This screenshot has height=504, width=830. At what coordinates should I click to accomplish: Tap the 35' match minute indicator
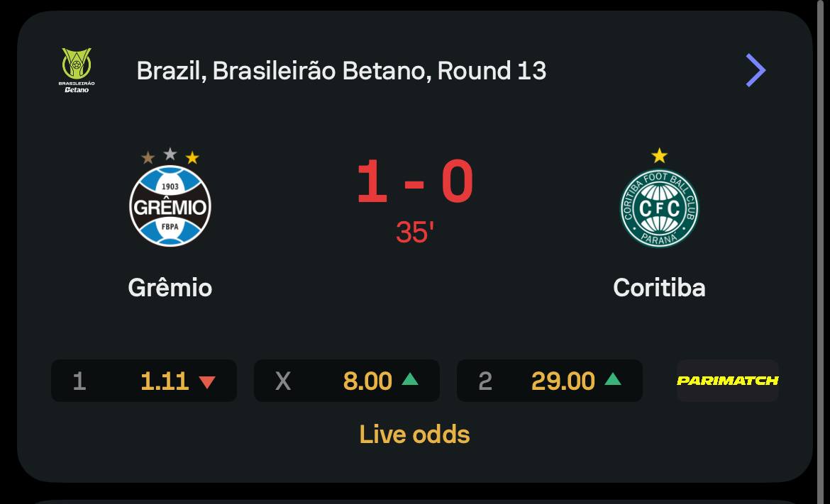click(x=414, y=233)
